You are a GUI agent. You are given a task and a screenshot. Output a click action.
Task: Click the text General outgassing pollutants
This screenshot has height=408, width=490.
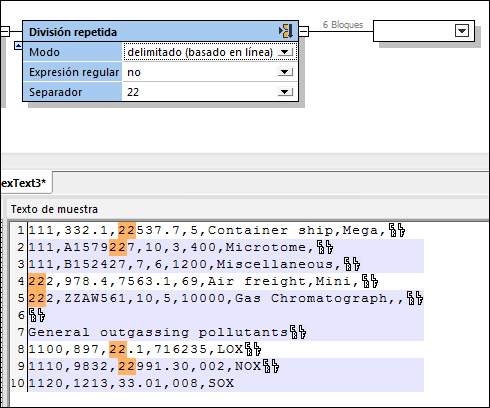coord(158,332)
